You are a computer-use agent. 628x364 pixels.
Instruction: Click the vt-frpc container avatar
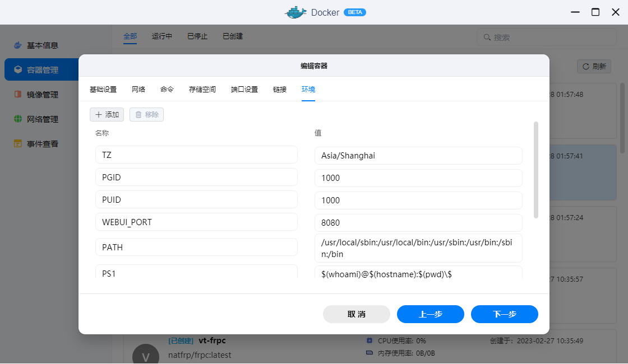click(x=146, y=353)
